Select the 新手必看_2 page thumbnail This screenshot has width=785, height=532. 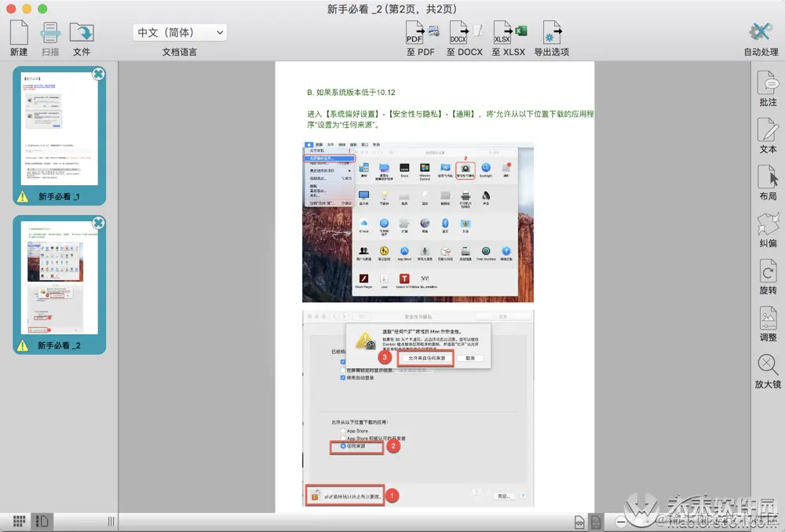(59, 285)
